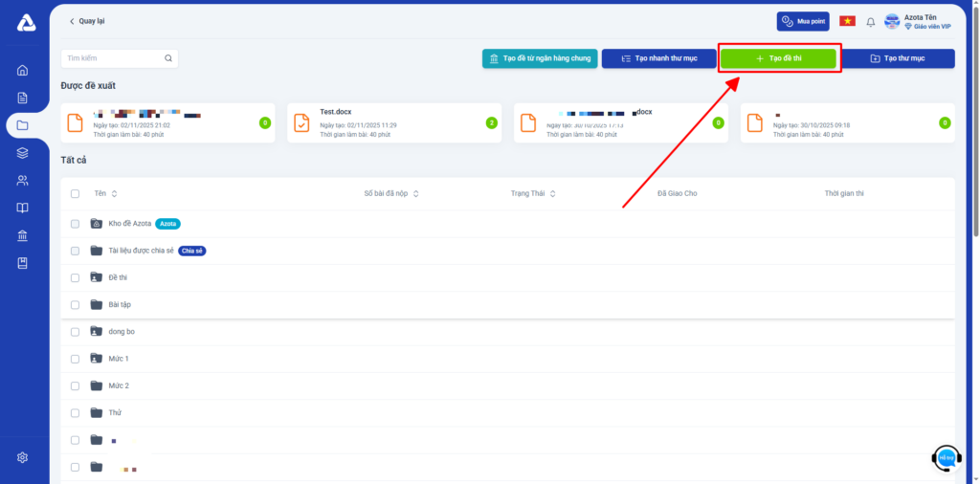Open the layers stack icon in sidebar
The height and width of the screenshot is (484, 980).
23,153
